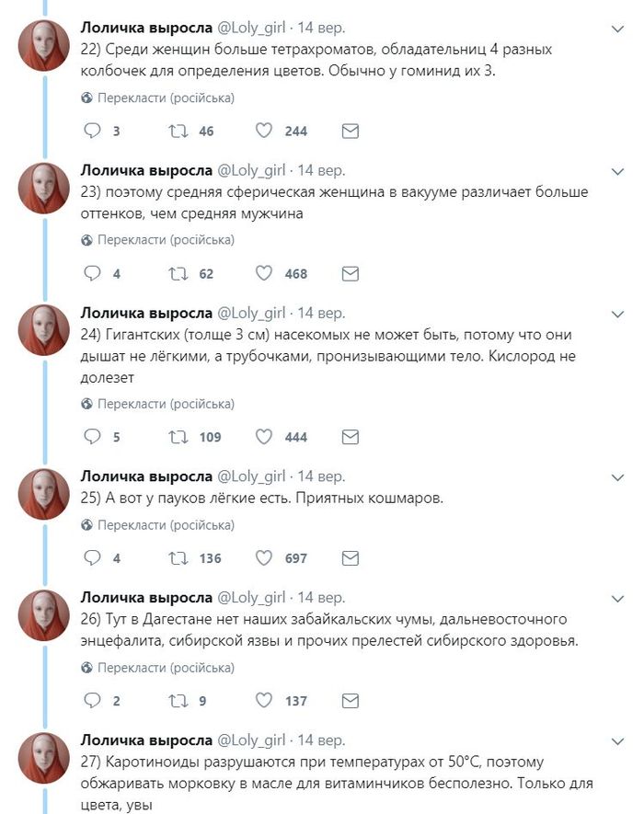Open @Loly_girl handle on tweet 24
This screenshot has height=814, width=644.
coord(251,312)
